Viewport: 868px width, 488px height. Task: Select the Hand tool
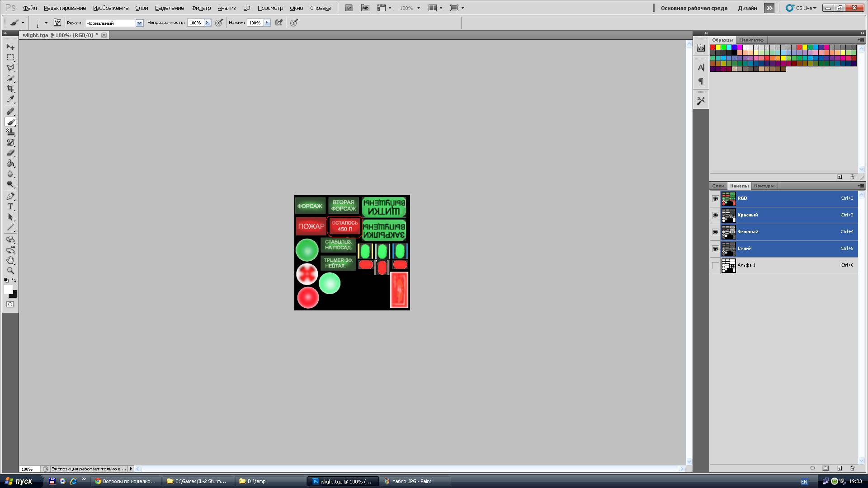coord(10,260)
